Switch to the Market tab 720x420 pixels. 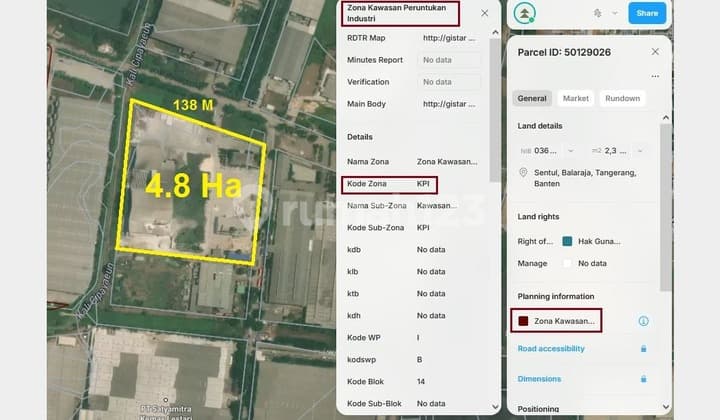coord(575,98)
